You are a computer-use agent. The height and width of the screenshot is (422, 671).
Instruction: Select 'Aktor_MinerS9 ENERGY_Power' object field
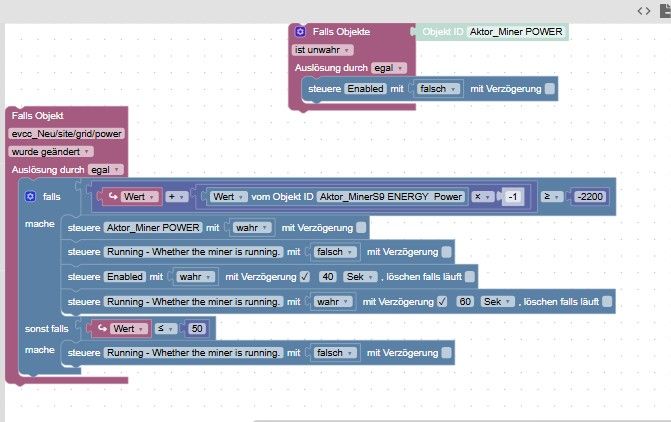click(391, 196)
